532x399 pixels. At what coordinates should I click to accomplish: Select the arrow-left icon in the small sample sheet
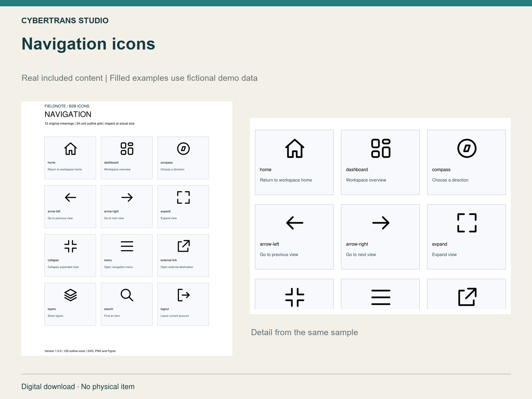tap(70, 198)
